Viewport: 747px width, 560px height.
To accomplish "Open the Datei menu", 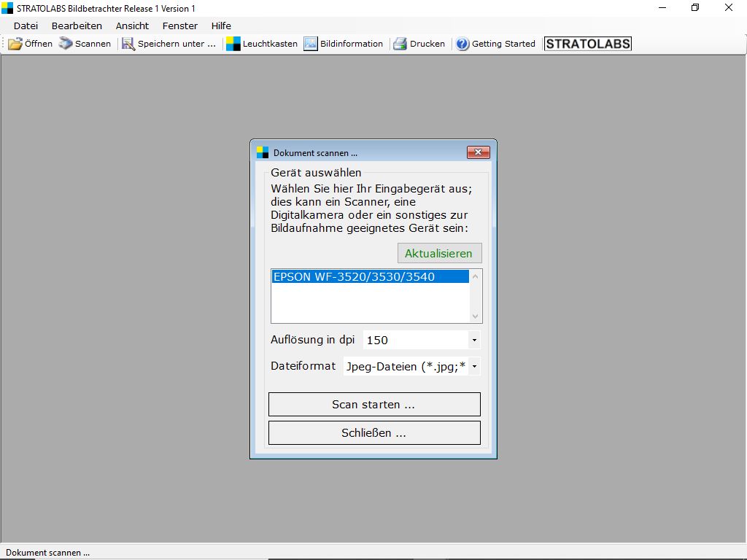I will pyautogui.click(x=26, y=26).
